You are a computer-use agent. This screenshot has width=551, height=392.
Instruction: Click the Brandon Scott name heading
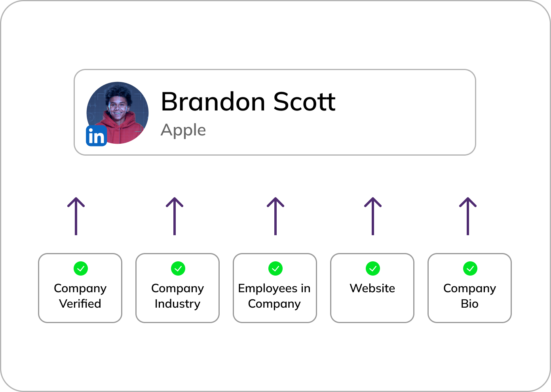click(x=248, y=102)
